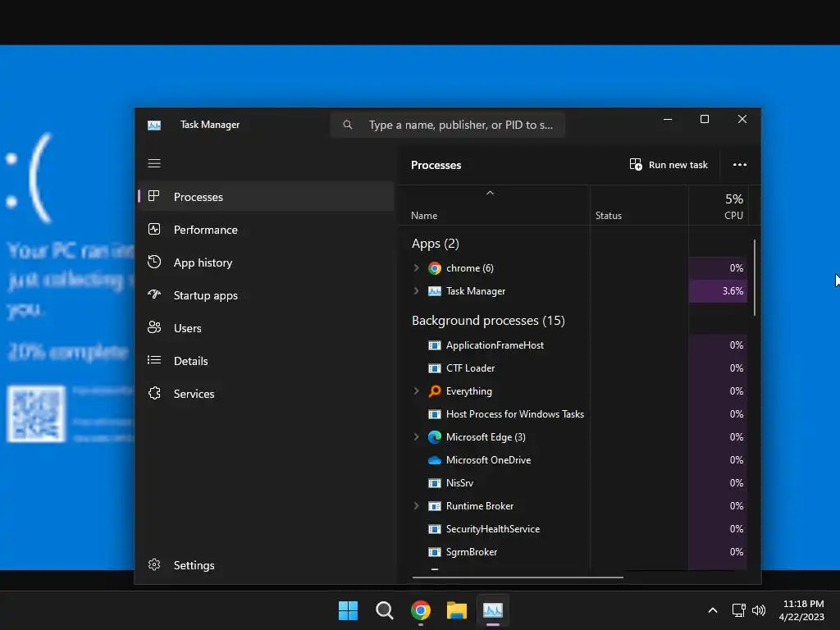Go to Startup apps page
840x630 pixels.
pos(267,295)
